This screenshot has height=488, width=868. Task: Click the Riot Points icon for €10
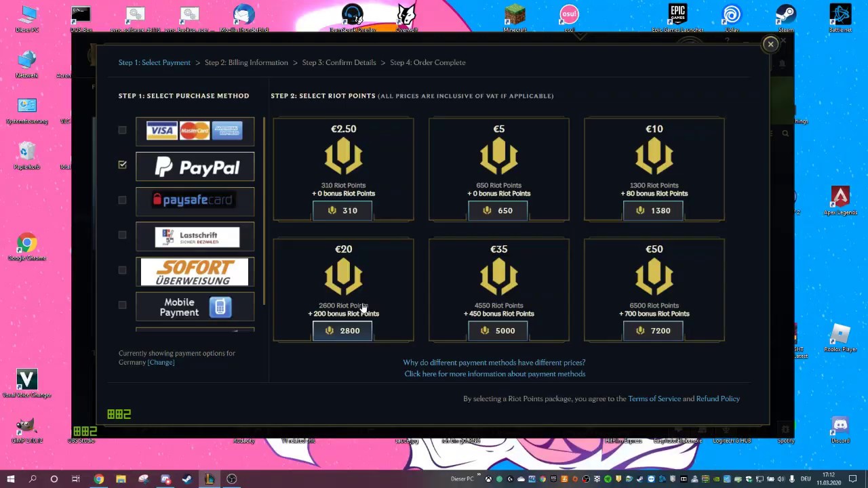click(654, 157)
